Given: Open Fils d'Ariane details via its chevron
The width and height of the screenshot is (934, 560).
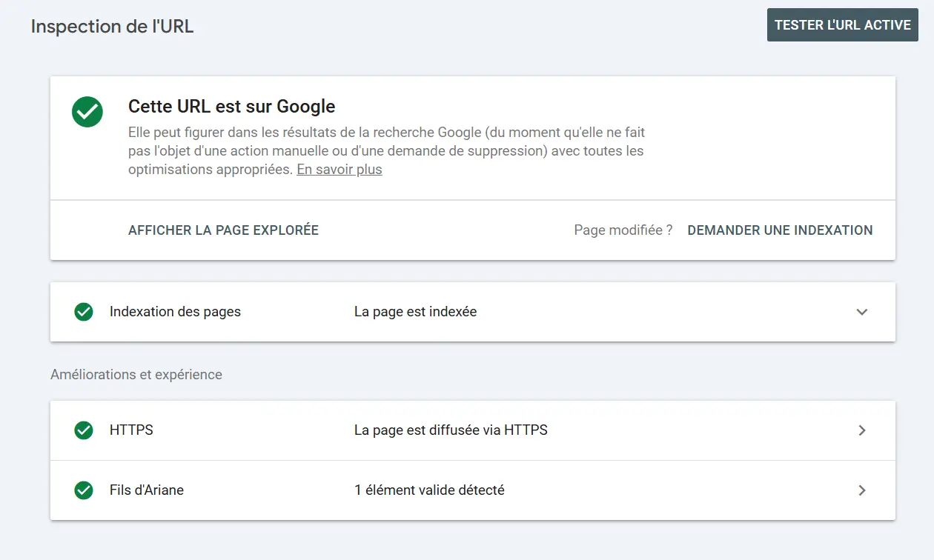Looking at the screenshot, I should (861, 490).
